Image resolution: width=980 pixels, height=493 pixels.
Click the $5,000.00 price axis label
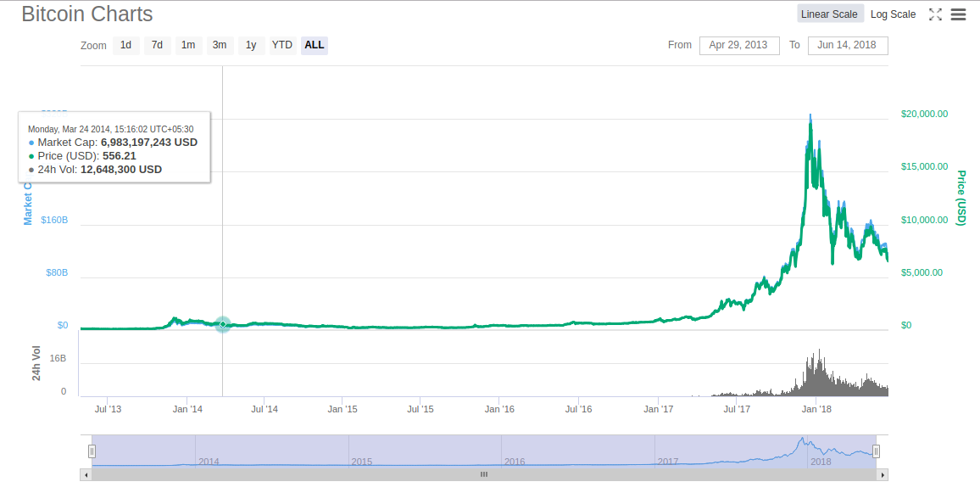tap(922, 272)
